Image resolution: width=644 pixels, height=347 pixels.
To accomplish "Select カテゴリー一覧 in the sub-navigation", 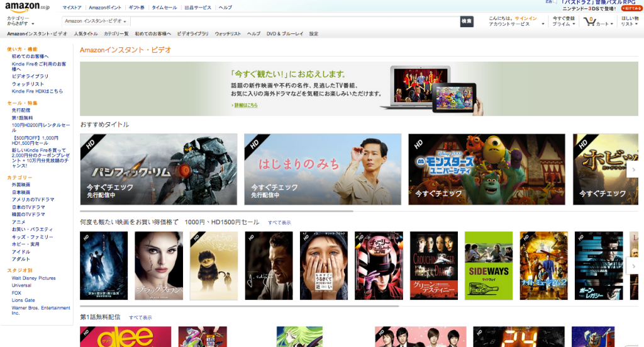I will [116, 34].
